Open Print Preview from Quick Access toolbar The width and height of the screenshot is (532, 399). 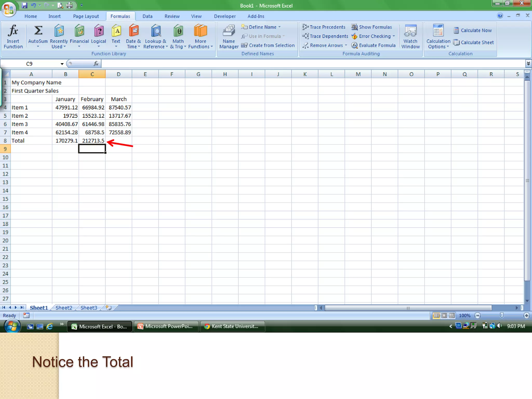(x=60, y=5)
